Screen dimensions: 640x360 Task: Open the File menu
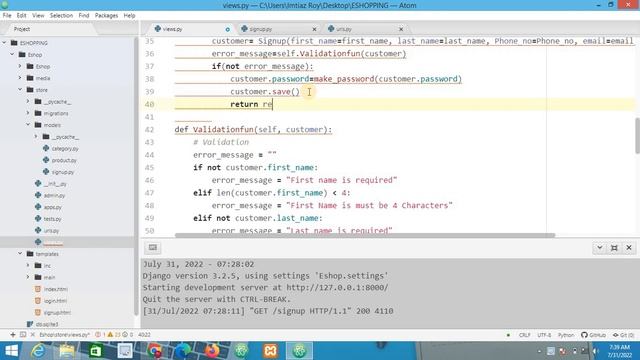[7, 16]
